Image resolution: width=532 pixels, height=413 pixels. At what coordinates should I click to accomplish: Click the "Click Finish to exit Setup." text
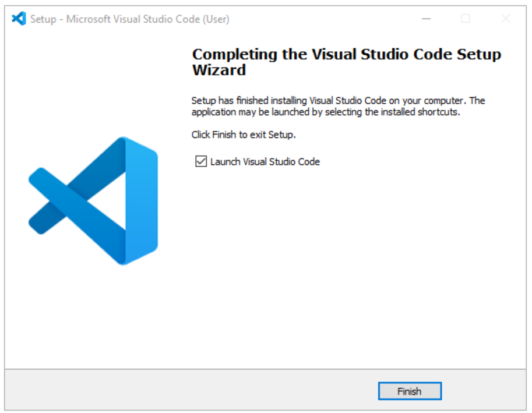point(244,135)
